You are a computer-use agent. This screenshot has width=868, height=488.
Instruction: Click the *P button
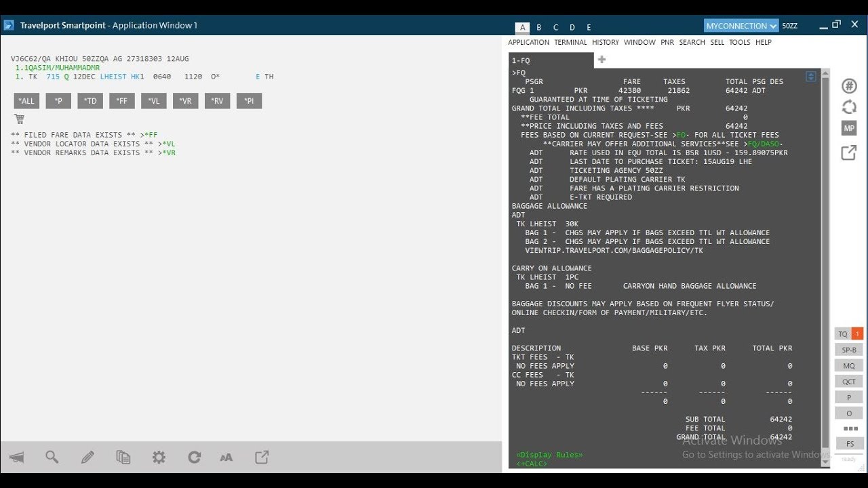[x=58, y=101]
